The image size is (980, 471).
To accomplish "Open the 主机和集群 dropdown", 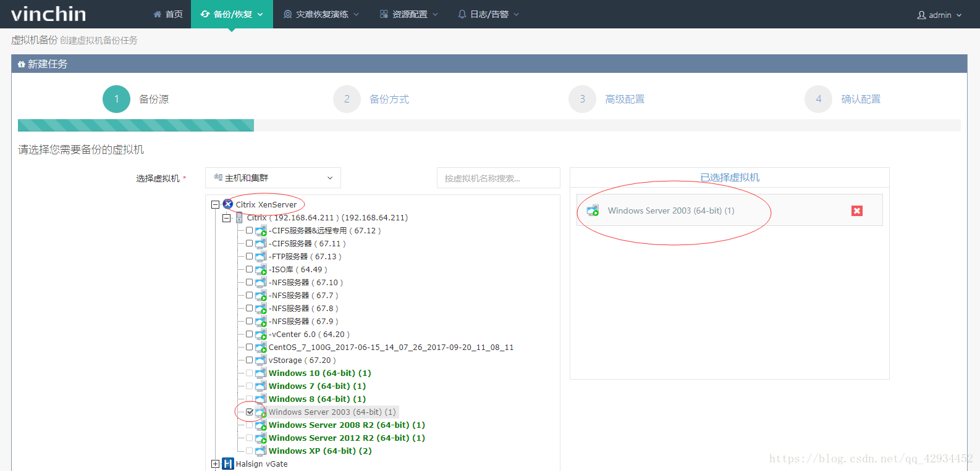I will pyautogui.click(x=273, y=178).
